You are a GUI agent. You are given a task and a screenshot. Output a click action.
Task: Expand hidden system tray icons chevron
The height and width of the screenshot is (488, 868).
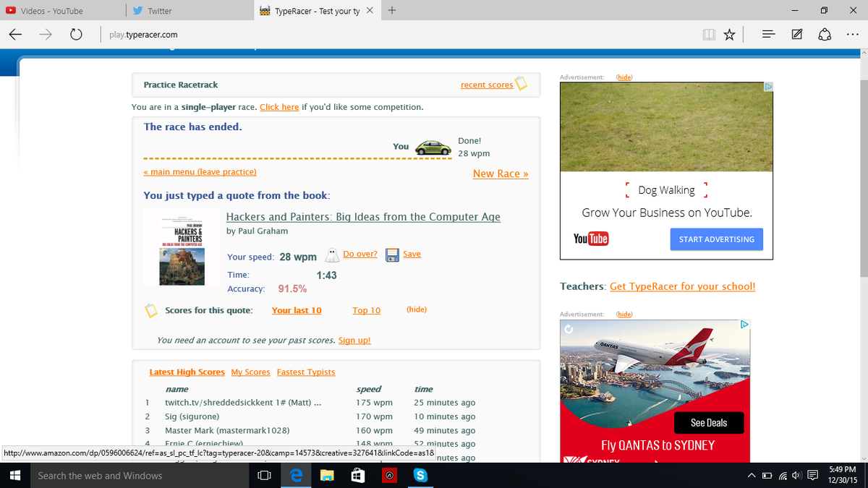click(x=752, y=476)
